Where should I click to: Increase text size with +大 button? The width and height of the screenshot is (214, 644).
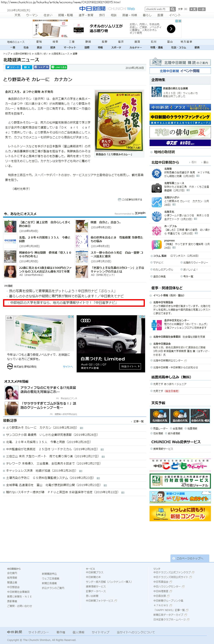[x=193, y=9]
